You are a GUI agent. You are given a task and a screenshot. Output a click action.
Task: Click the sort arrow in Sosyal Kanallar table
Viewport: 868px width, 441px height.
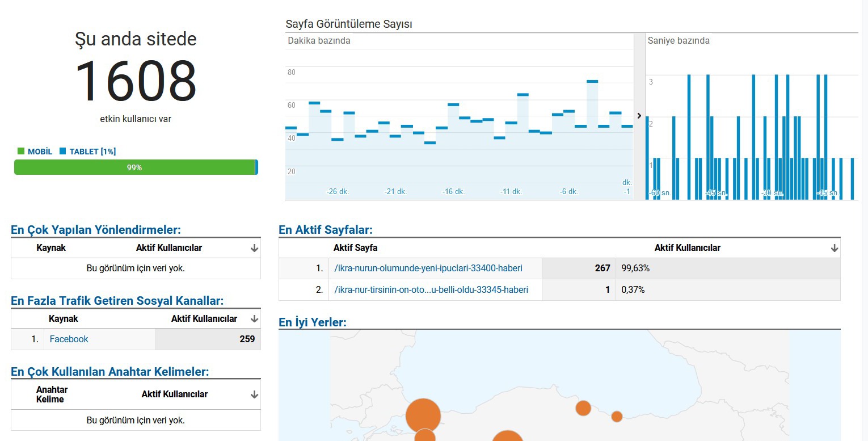click(x=254, y=319)
